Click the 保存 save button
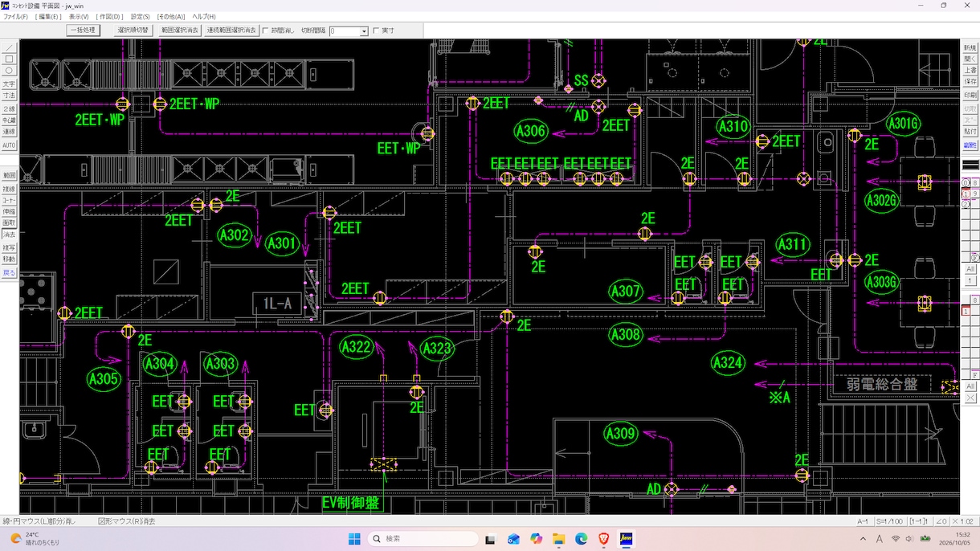This screenshot has height=551, width=980. [970, 81]
